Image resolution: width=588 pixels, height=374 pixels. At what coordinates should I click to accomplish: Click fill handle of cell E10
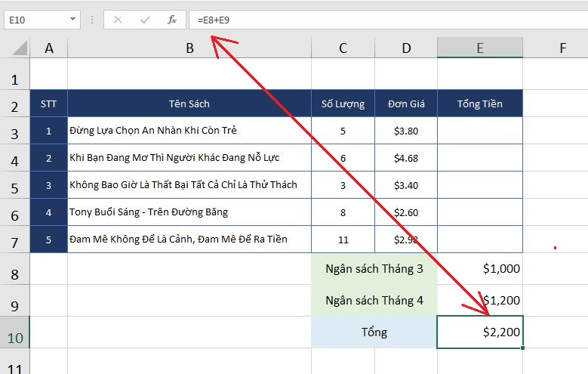[x=523, y=348]
